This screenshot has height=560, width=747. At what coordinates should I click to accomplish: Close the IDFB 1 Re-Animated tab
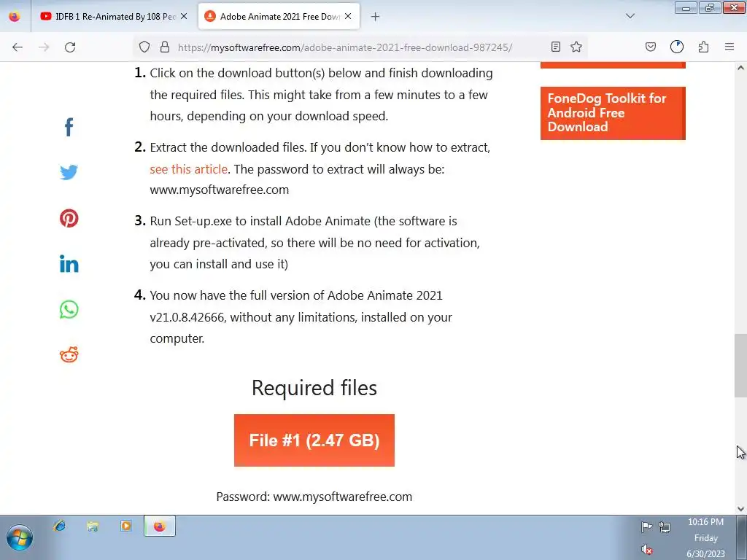(184, 16)
